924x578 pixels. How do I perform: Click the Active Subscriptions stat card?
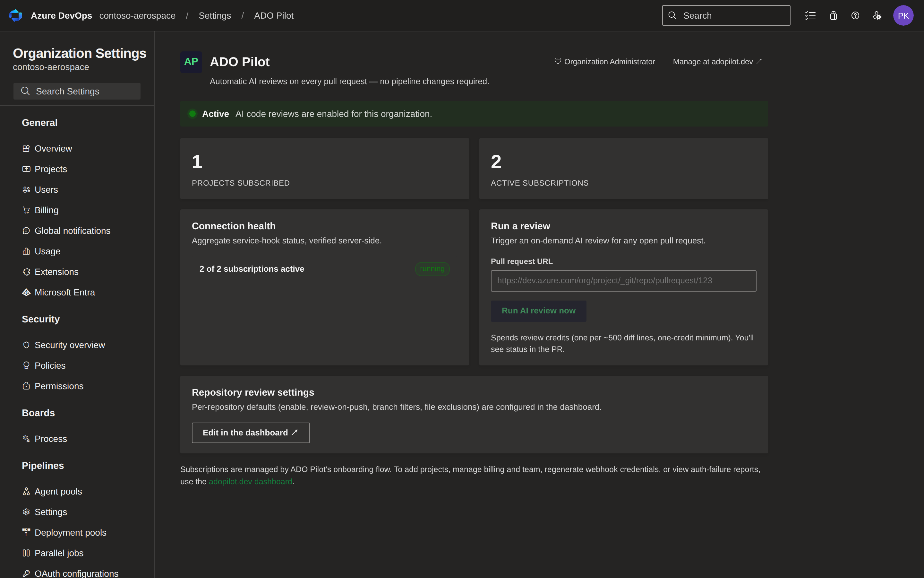point(623,169)
